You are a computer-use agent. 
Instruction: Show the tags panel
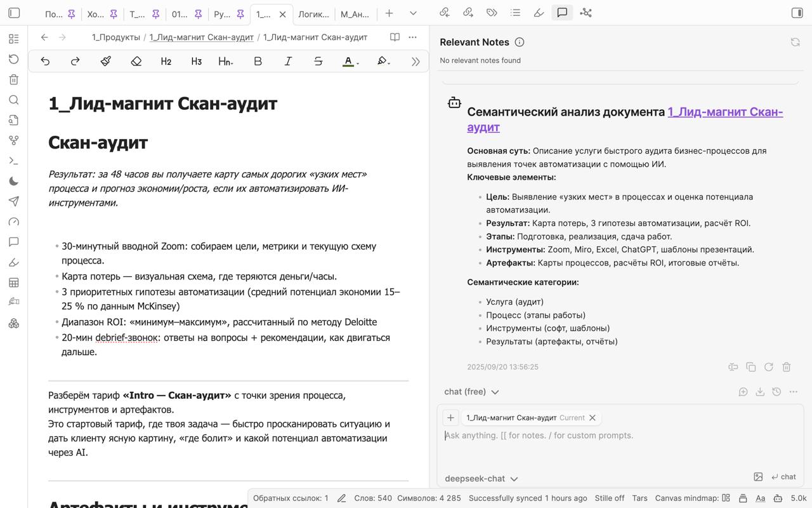click(x=492, y=12)
